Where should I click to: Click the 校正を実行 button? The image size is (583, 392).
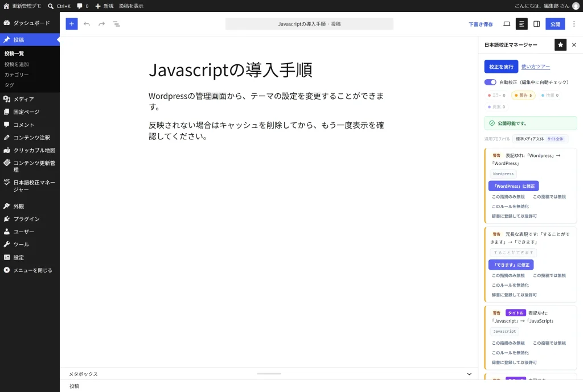501,67
